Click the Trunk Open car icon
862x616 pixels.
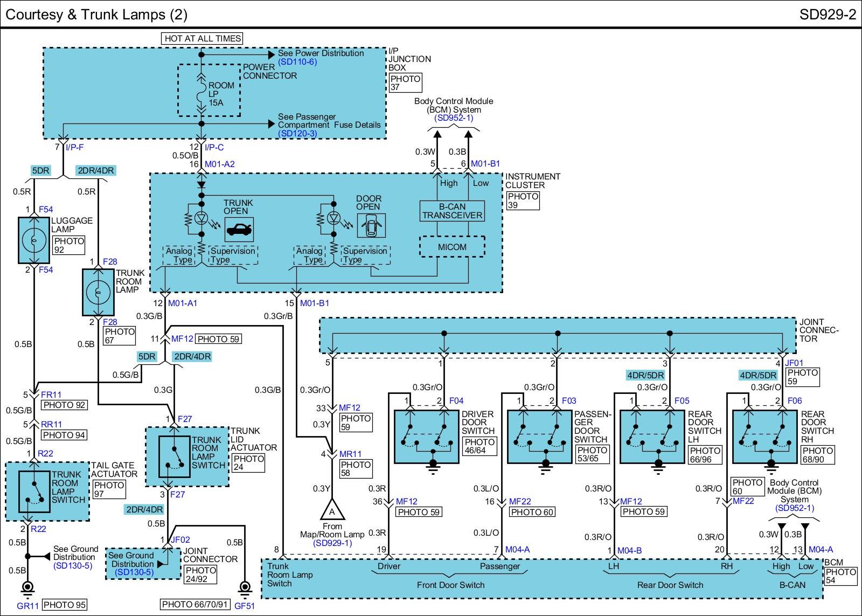pyautogui.click(x=239, y=230)
